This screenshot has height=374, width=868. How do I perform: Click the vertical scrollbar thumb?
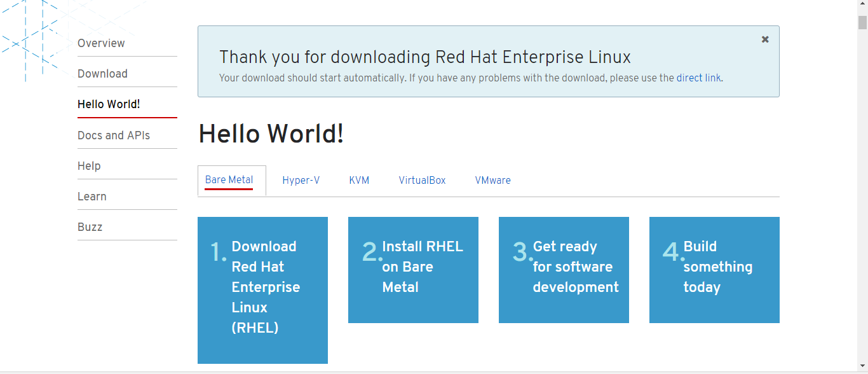(x=862, y=23)
